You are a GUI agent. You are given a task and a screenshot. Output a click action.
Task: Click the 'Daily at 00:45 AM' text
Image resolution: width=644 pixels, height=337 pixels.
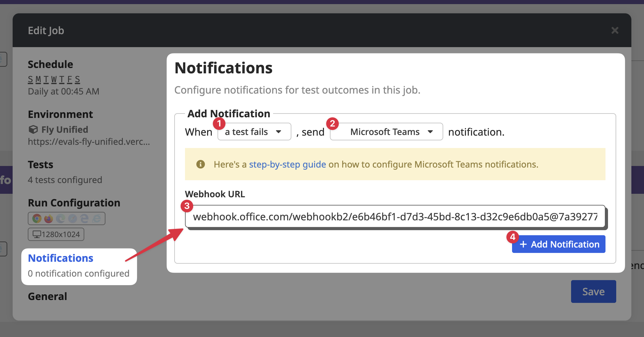(x=63, y=91)
